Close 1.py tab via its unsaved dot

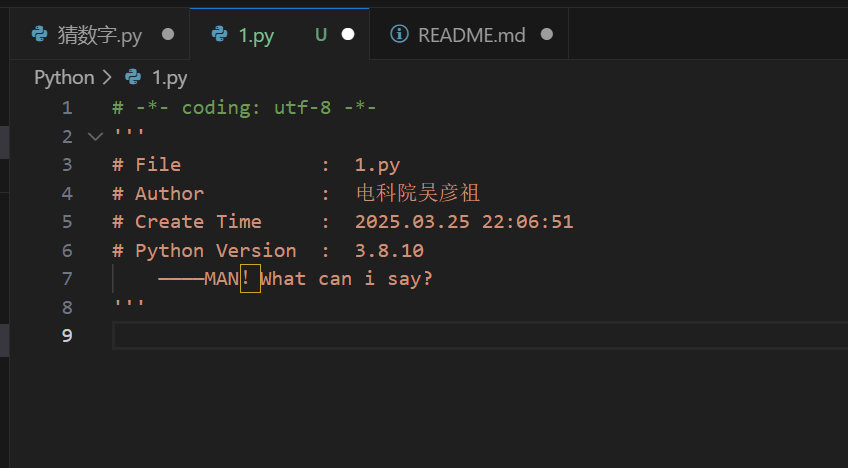(348, 35)
